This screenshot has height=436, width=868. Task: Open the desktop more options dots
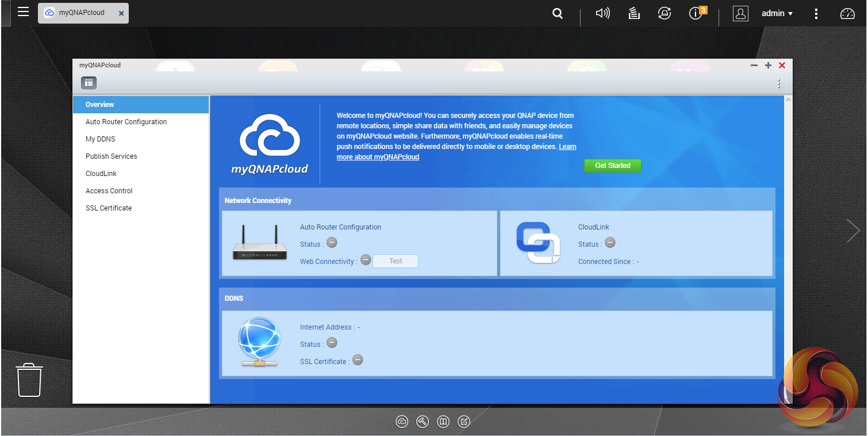816,13
